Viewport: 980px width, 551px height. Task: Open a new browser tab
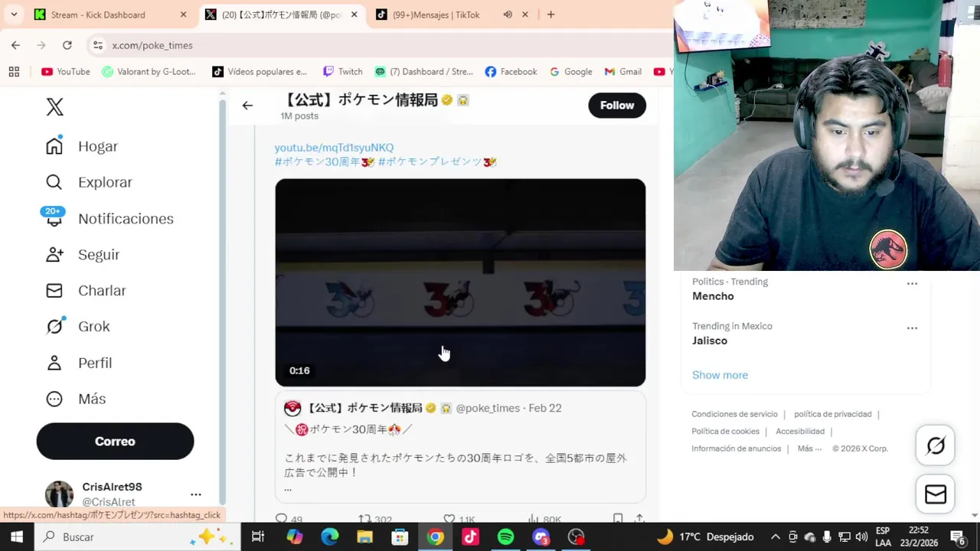coord(550,15)
